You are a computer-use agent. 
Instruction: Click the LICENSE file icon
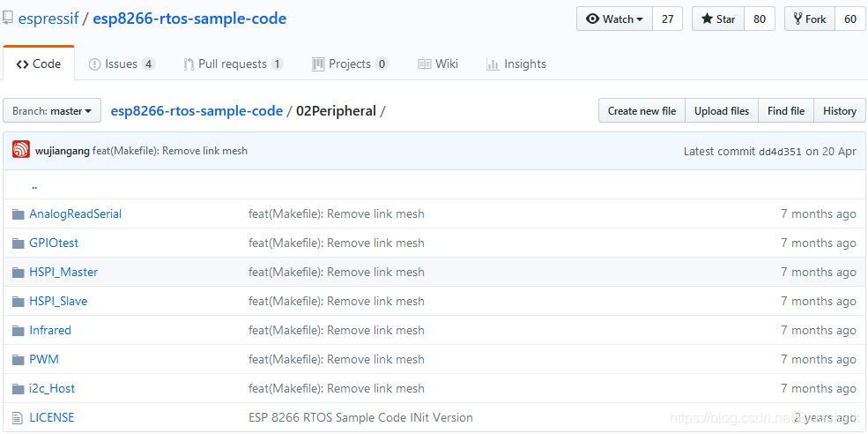(18, 417)
